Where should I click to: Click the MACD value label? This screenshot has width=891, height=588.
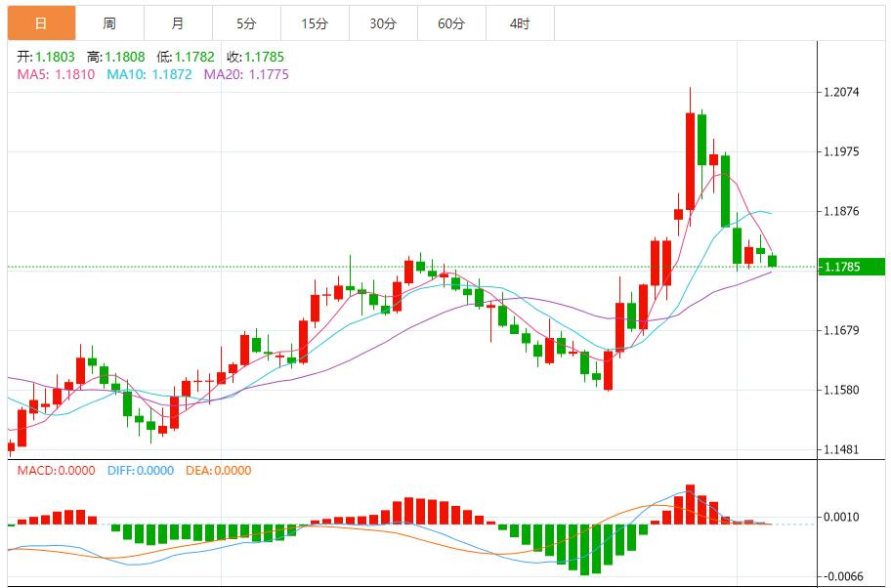pos(57,470)
